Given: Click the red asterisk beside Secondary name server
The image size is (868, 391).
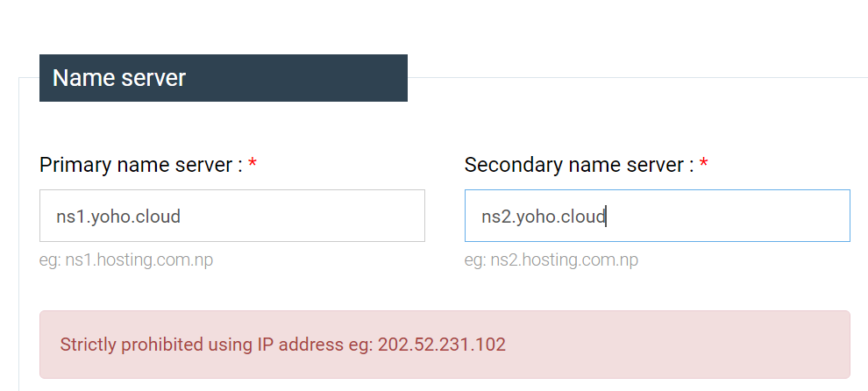Looking at the screenshot, I should point(703,165).
